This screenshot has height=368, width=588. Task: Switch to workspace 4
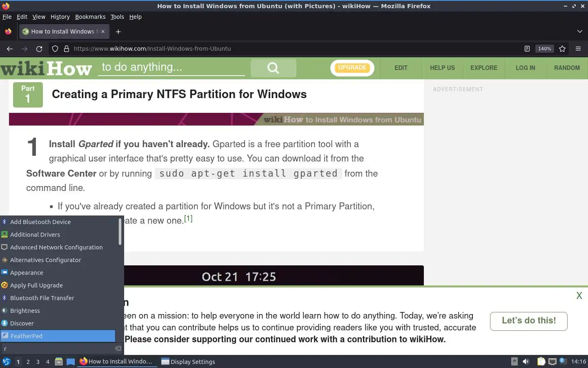(47, 361)
